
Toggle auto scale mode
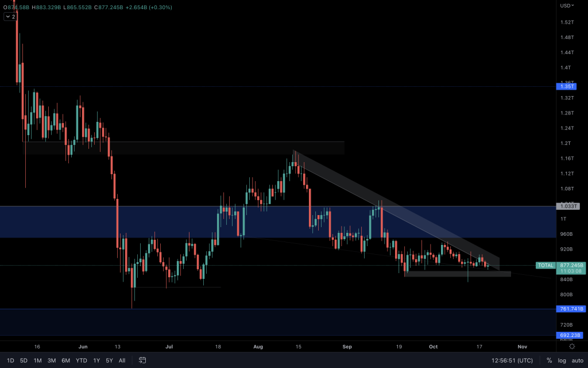pos(578,361)
